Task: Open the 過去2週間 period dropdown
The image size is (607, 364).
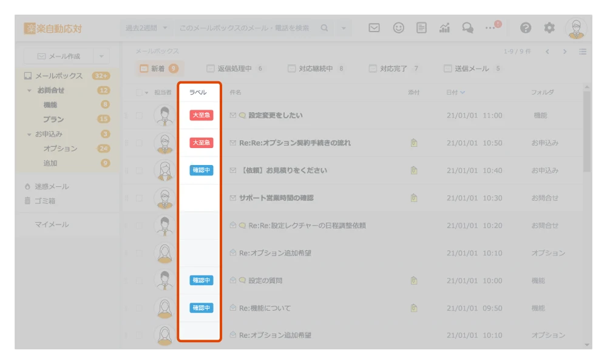Action: pyautogui.click(x=146, y=28)
